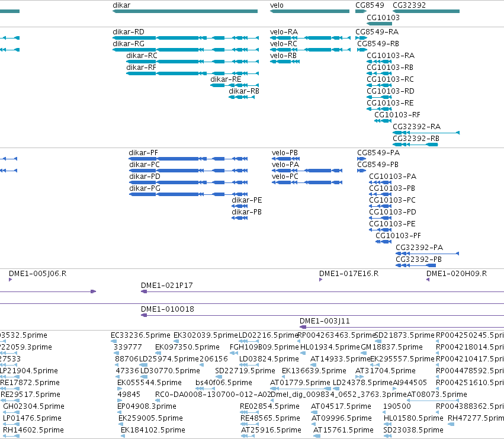Select transcript velo-RC
This screenshot has width=504, height=439.
pyautogui.click(x=284, y=44)
